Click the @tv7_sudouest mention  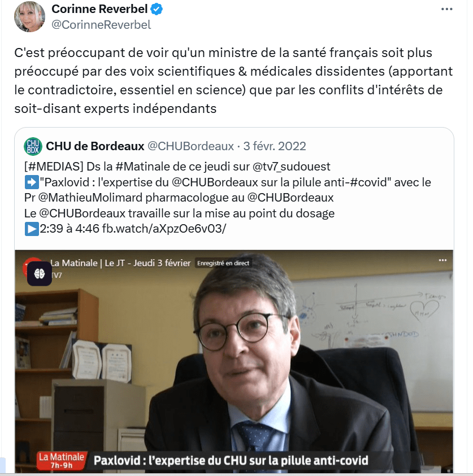point(292,167)
